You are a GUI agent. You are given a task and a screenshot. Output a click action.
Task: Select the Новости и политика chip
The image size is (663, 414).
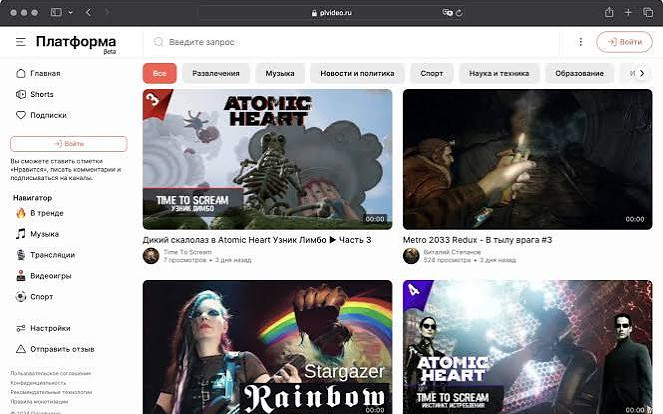[357, 73]
